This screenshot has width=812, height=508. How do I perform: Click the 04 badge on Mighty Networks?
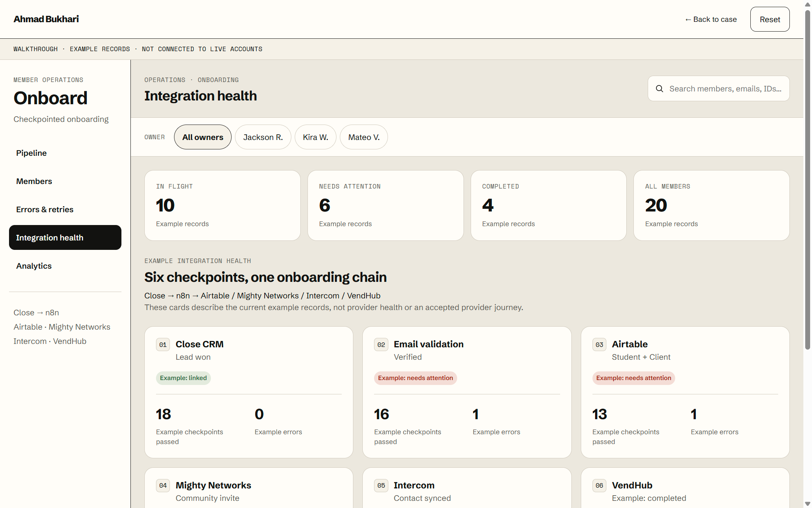(x=163, y=485)
